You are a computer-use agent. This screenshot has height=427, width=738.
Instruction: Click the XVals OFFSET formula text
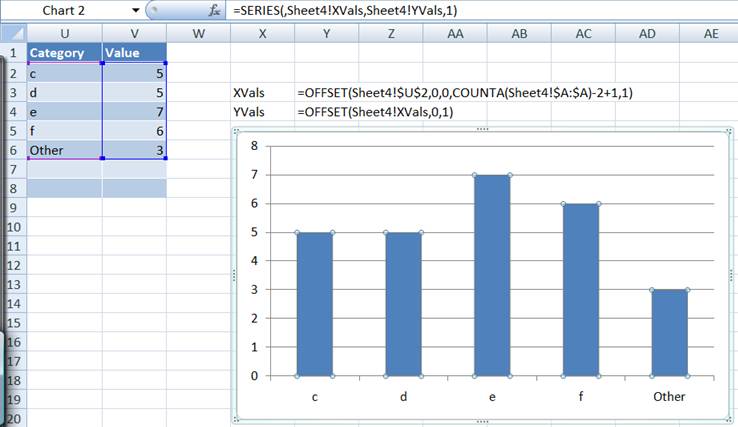(x=464, y=92)
